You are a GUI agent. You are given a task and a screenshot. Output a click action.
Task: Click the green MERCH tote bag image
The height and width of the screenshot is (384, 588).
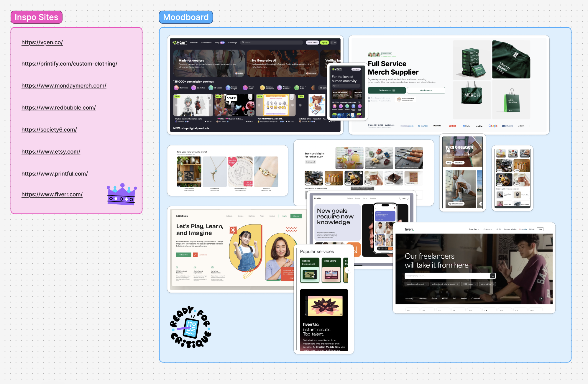[472, 95]
